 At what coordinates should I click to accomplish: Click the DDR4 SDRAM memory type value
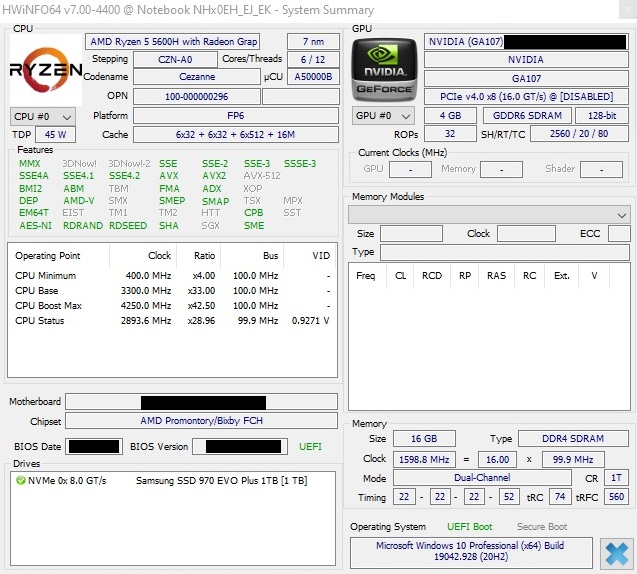573,439
